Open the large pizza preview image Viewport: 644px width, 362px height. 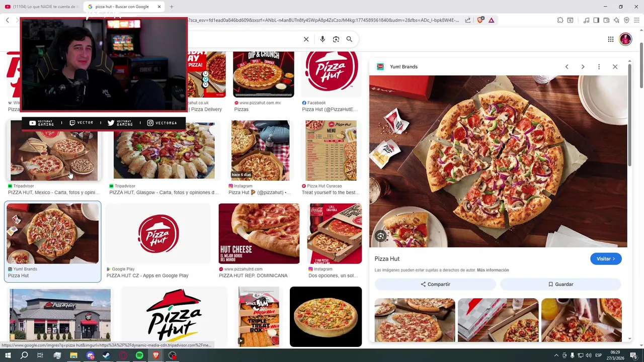point(498,161)
